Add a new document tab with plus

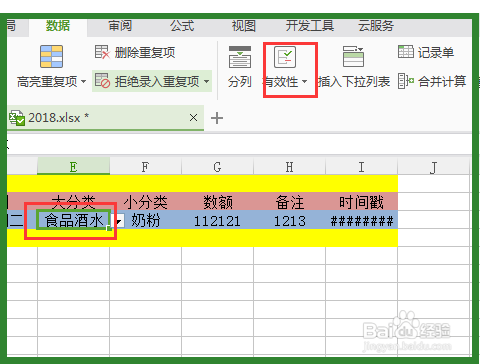217,118
